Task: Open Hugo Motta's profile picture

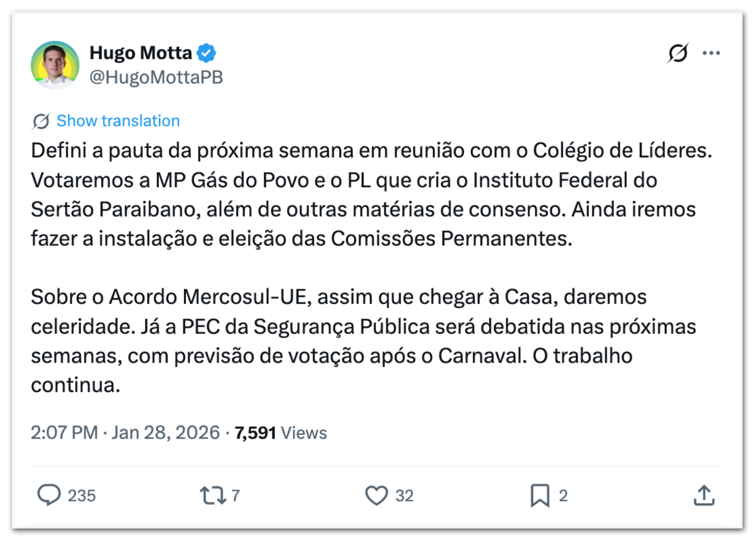Action: click(55, 65)
